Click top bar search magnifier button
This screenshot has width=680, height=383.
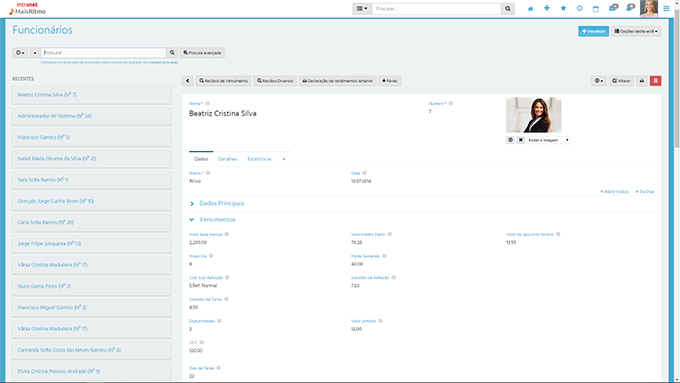(x=507, y=9)
